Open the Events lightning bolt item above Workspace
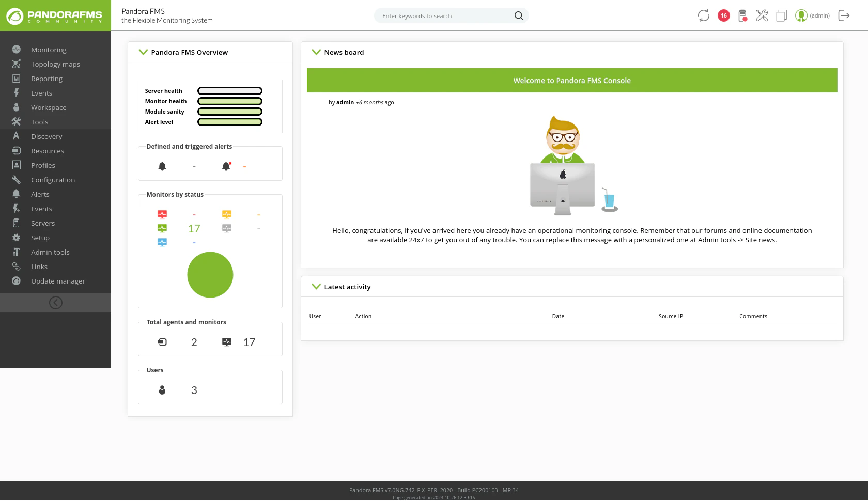The width and height of the screenshot is (868, 501). pos(41,93)
